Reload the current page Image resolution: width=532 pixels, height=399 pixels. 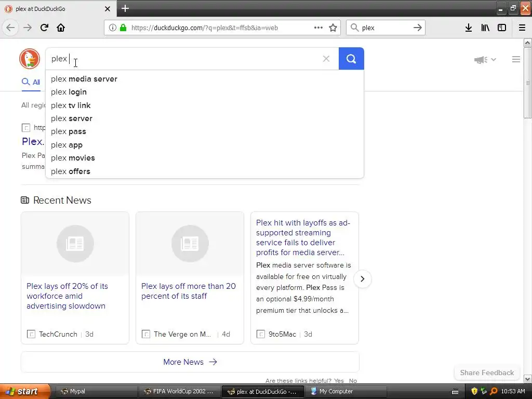[44, 28]
